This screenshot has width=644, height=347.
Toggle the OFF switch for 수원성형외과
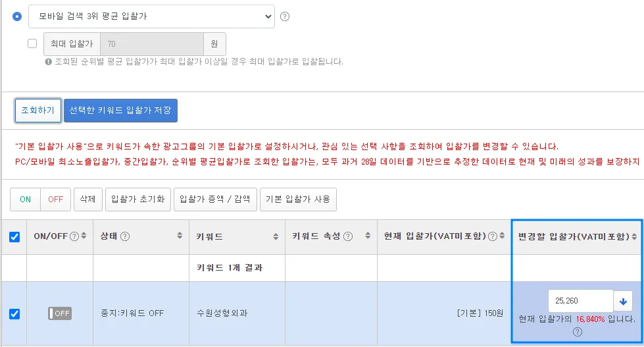[60, 313]
